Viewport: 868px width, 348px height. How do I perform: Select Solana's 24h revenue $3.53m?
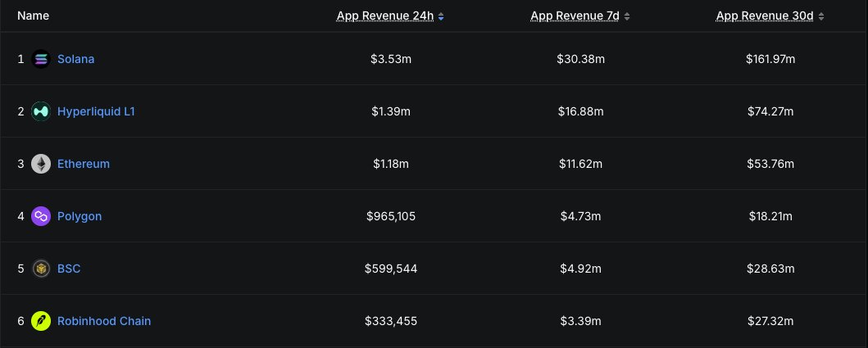(x=391, y=59)
